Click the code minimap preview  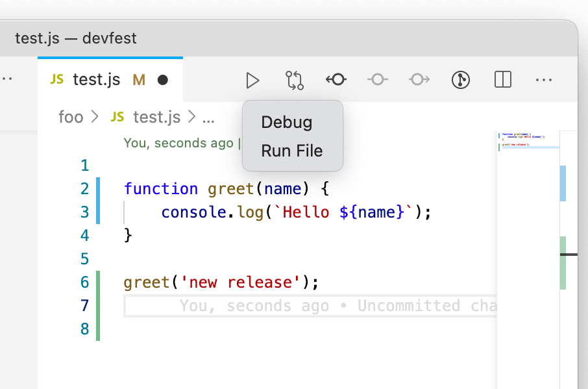pos(527,141)
